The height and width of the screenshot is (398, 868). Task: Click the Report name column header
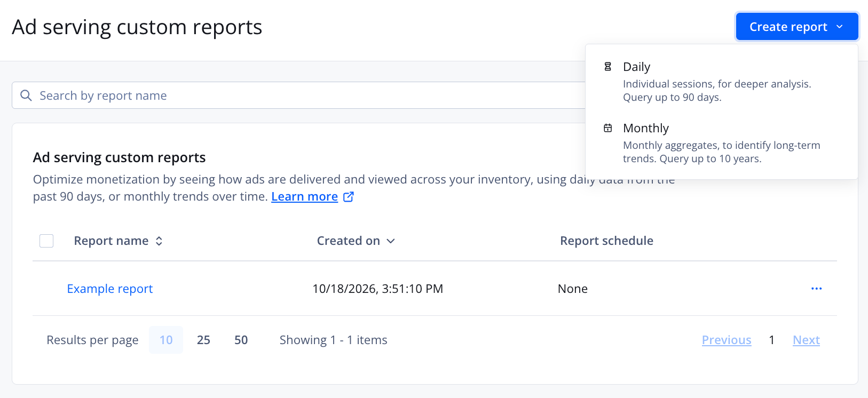tap(111, 241)
